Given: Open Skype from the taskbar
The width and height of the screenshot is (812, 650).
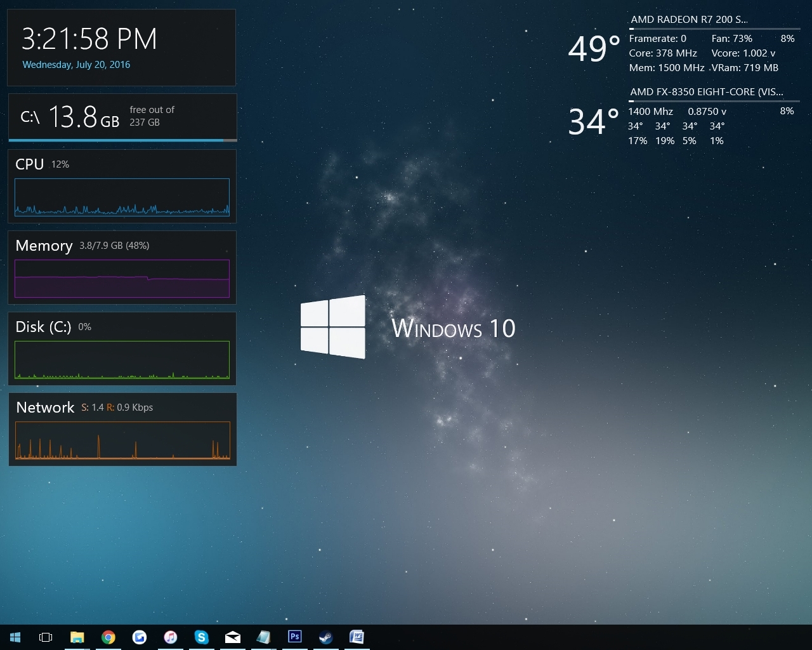Looking at the screenshot, I should click(x=202, y=637).
